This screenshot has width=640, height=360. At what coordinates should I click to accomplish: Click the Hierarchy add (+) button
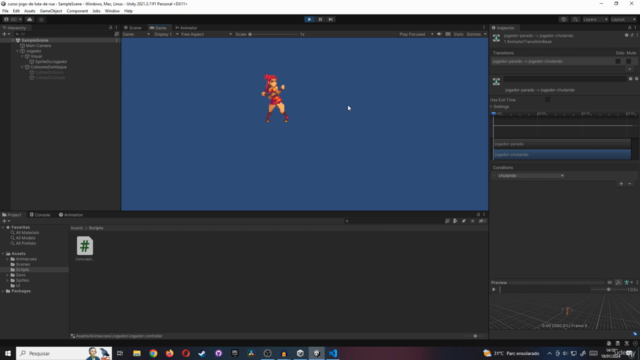click(6, 34)
